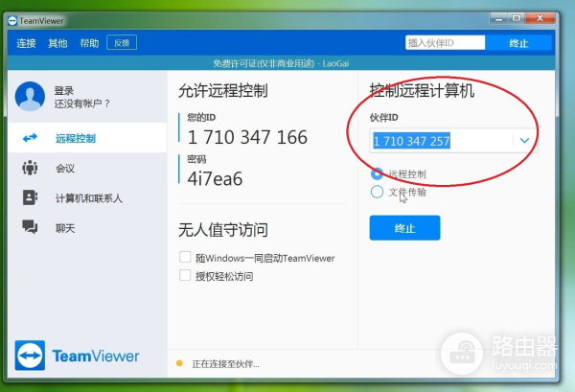Click the license banner text LaoGai

[335, 63]
